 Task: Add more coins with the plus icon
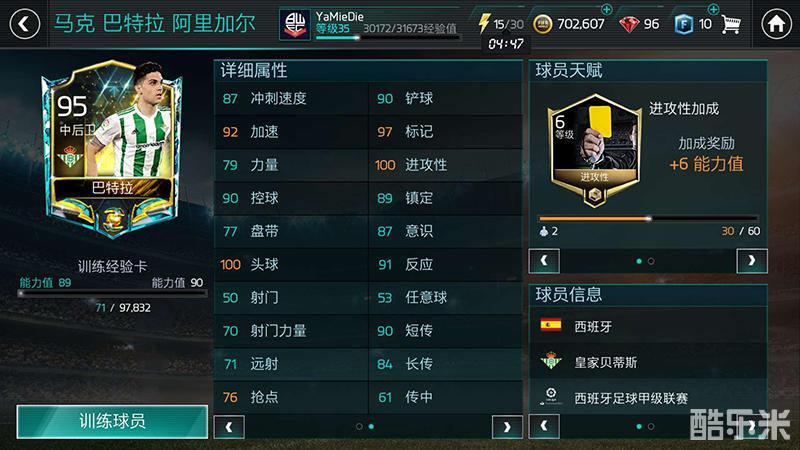pos(606,9)
